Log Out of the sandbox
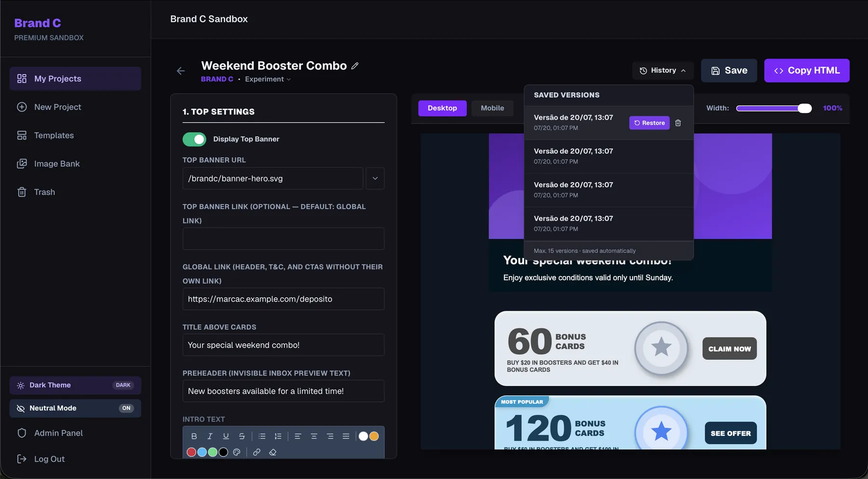868x479 pixels. coord(75,459)
